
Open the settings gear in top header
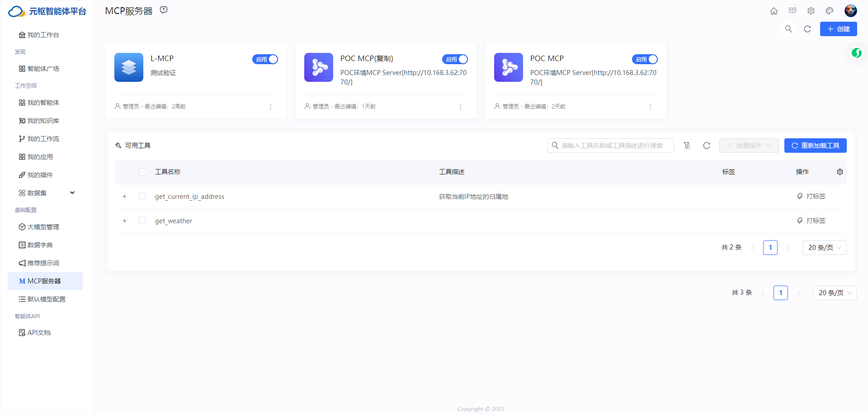pos(811,11)
